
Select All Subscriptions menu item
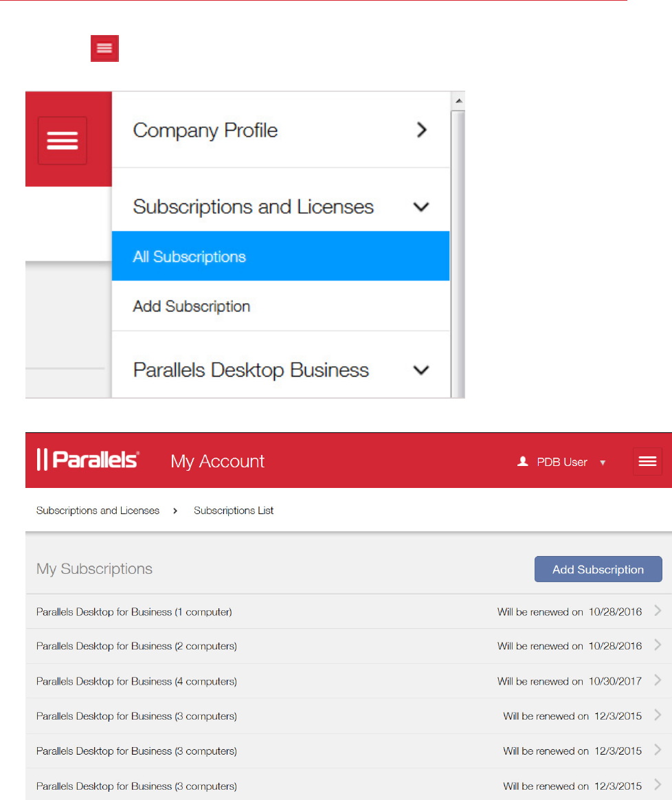[190, 256]
